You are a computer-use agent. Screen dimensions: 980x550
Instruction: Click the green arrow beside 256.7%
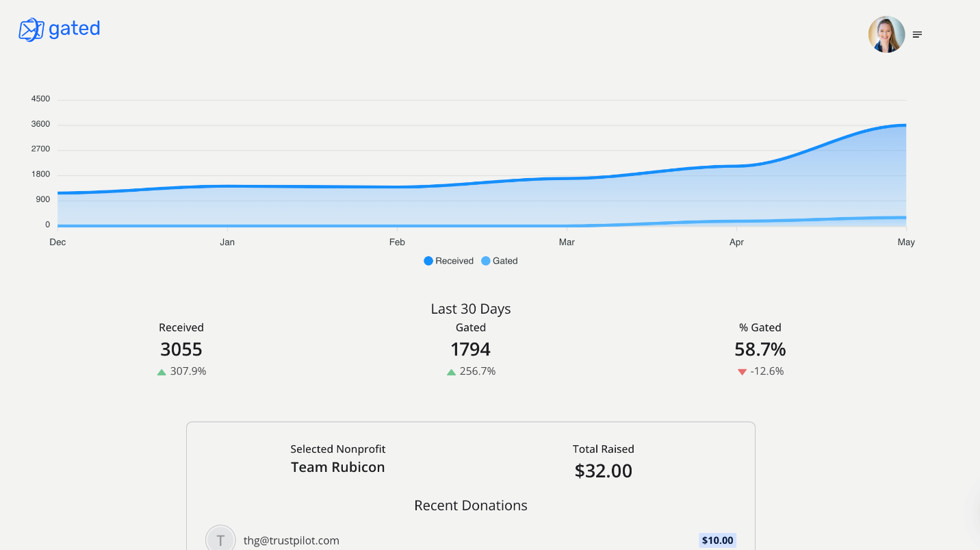point(451,371)
